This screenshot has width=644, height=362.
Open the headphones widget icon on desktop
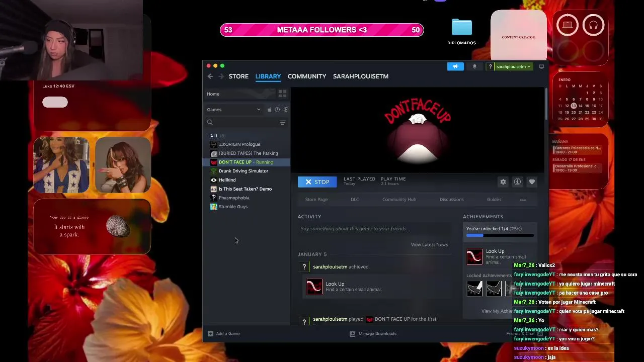[x=593, y=25]
